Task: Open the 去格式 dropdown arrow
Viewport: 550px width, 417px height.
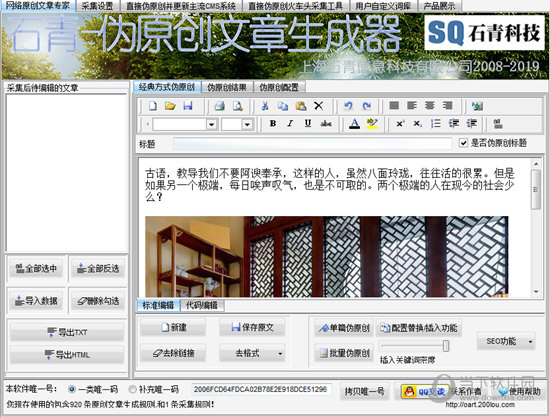Action: [x=280, y=354]
